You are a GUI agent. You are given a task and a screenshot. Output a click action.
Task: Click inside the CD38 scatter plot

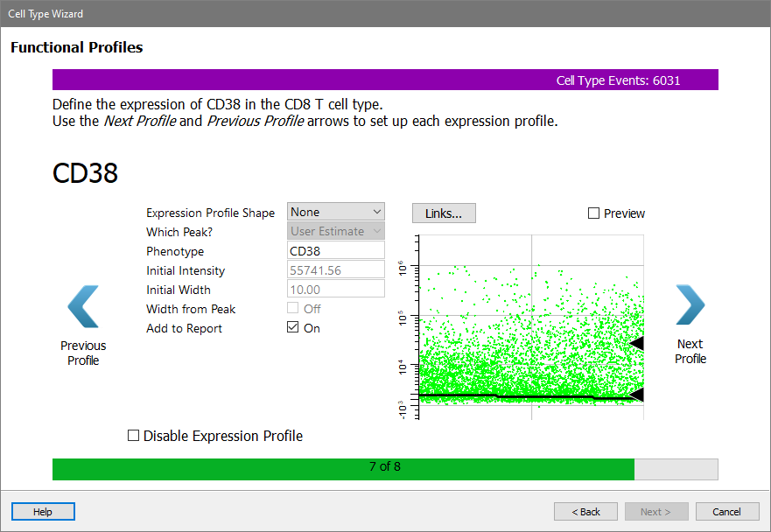pos(525,332)
